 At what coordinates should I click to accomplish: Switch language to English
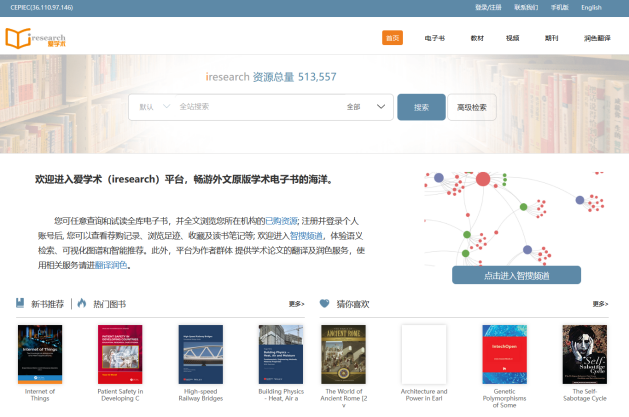pos(591,7)
